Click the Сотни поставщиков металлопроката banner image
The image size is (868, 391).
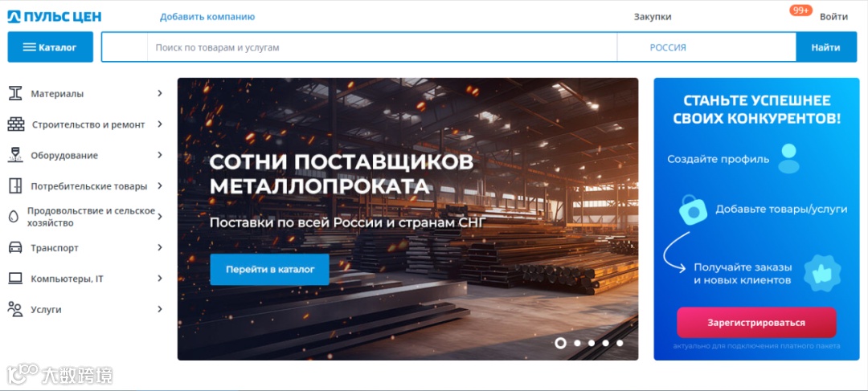pos(407,219)
